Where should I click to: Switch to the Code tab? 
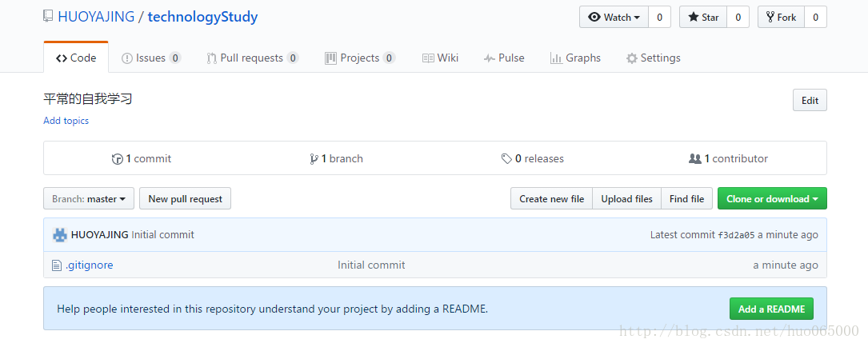click(76, 58)
